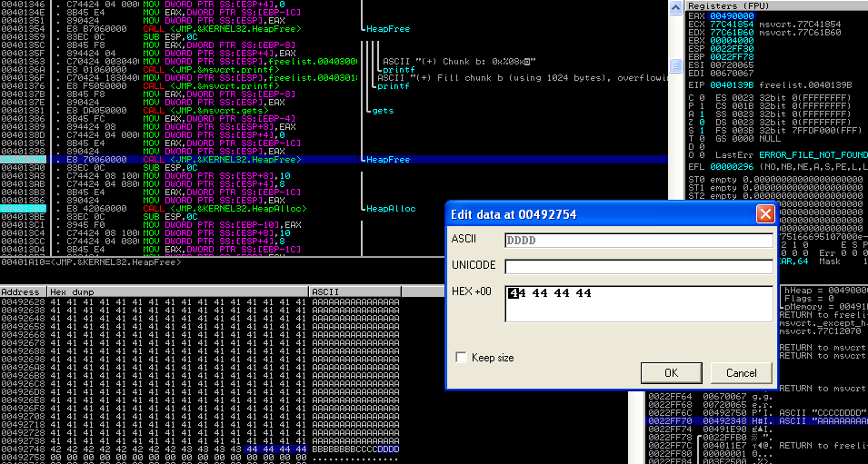
Task: Click the "(+) Chunk b: 0x%08x" ASCII comment
Action: tap(459, 62)
